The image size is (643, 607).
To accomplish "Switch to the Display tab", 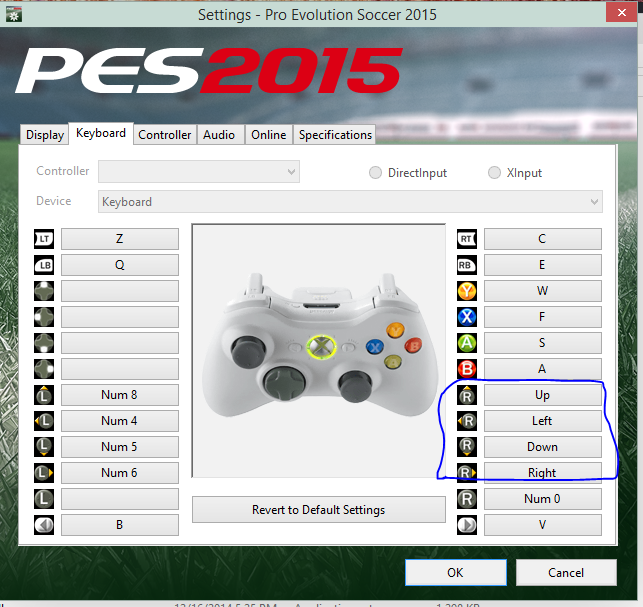I will tap(45, 135).
